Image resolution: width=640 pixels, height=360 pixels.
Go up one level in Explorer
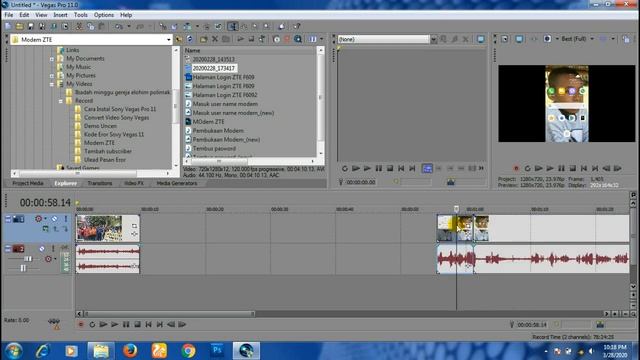click(x=178, y=39)
